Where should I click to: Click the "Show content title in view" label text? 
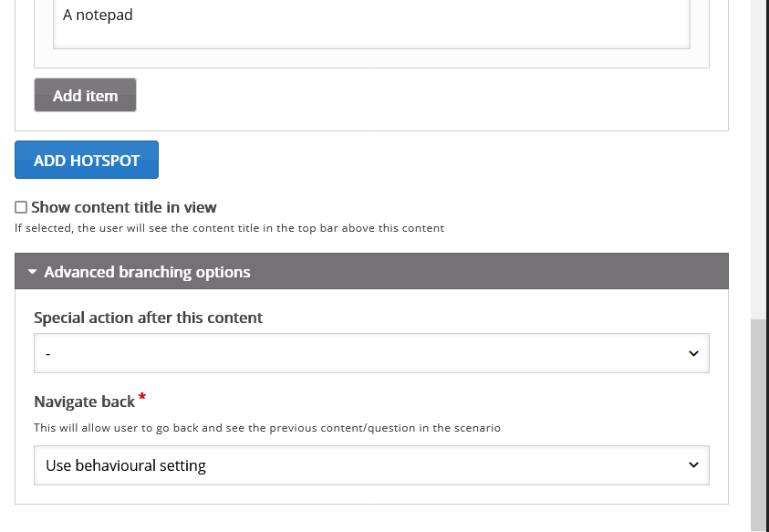tap(124, 207)
